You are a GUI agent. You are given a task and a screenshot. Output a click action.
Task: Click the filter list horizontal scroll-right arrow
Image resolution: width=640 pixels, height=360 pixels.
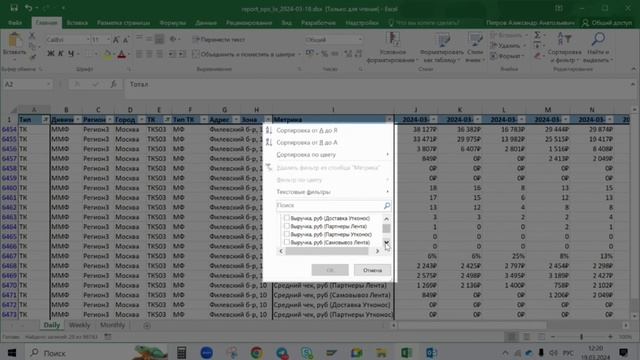377,251
